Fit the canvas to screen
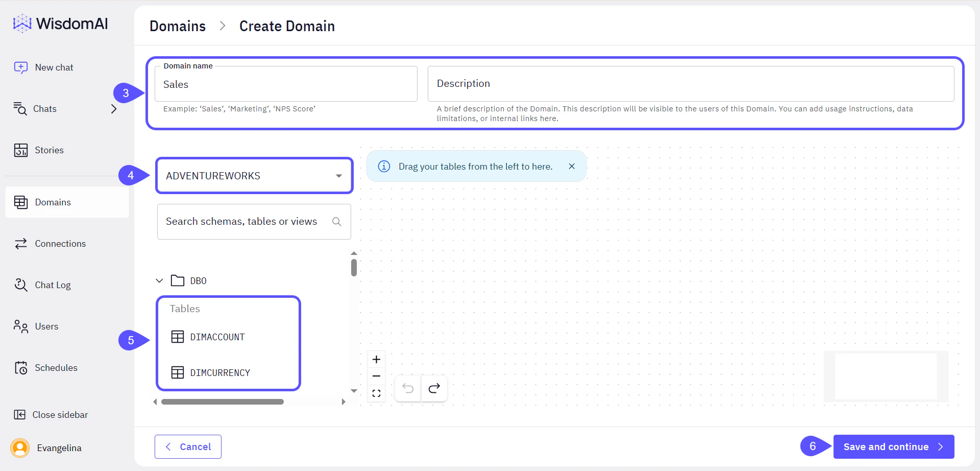 pos(376,393)
